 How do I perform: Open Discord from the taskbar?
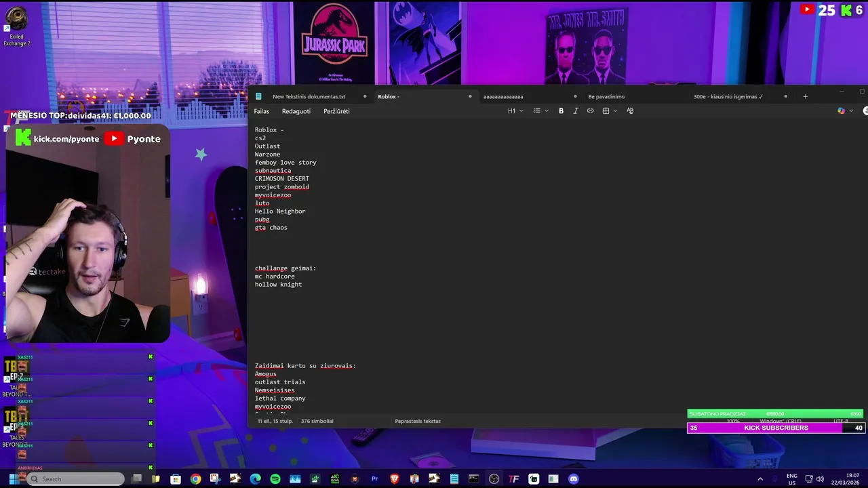[x=574, y=479]
